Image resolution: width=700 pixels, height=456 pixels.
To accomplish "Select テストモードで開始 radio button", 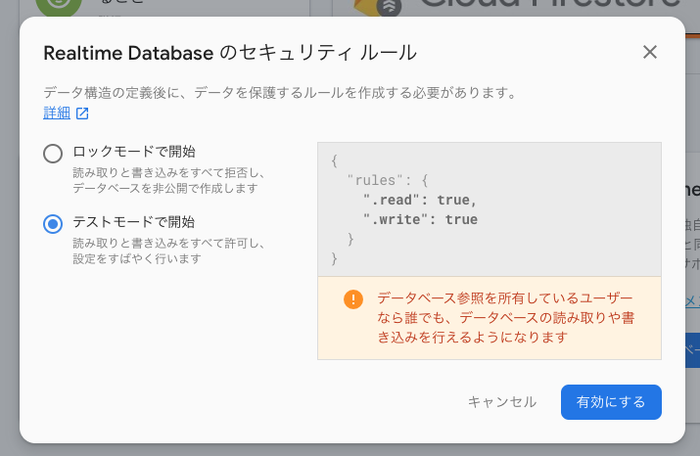I will click(53, 224).
